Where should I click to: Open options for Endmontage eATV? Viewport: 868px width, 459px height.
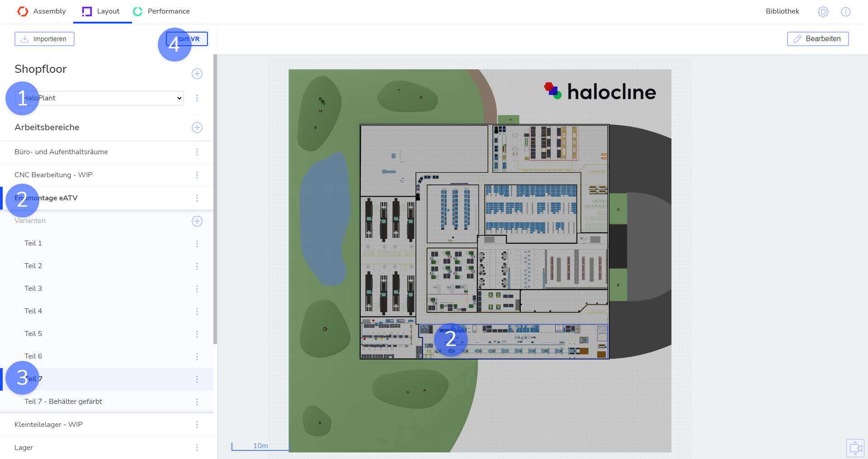[197, 198]
